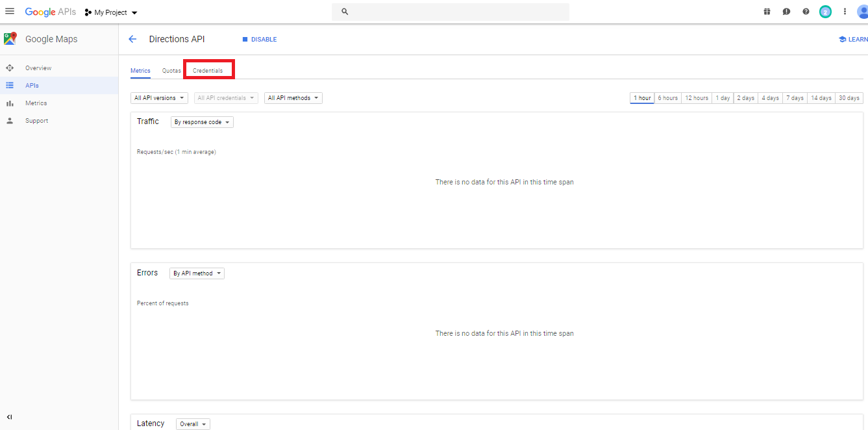The width and height of the screenshot is (868, 430).
Task: Collapse the sidebar with bottom arrow
Action: point(10,417)
